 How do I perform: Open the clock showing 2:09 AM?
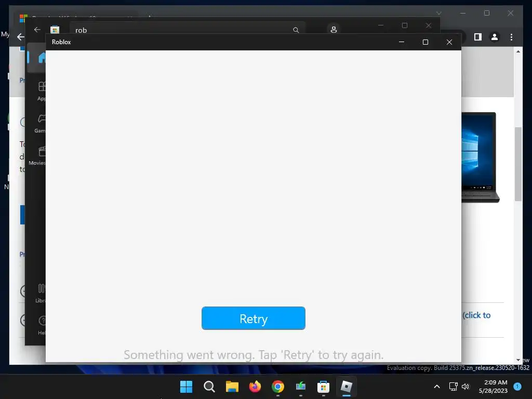tap(493, 387)
